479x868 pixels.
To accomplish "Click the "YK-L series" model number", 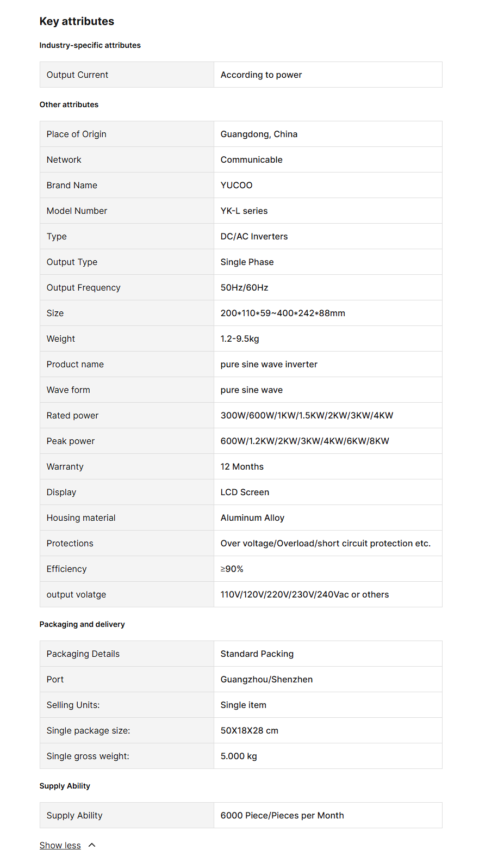I will click(244, 211).
